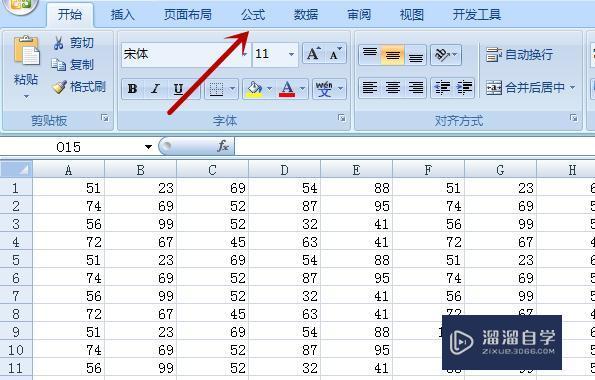Click the Name Box showing O15
This screenshot has width=595, height=380.
pos(70,147)
